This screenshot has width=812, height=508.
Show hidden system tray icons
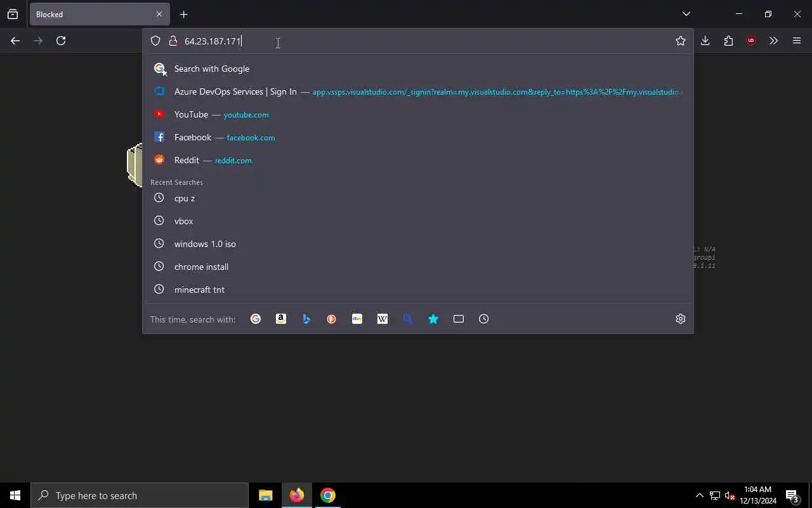pos(700,495)
